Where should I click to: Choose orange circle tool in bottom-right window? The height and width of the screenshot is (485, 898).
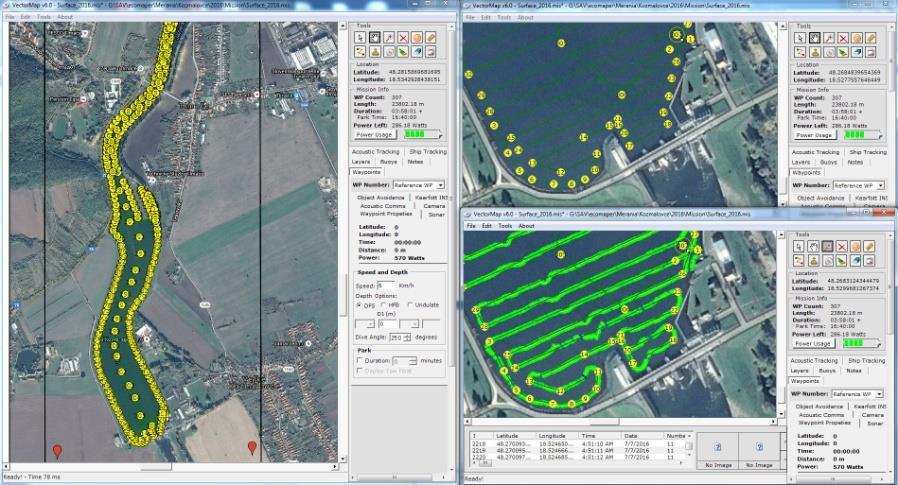[x=856, y=247]
